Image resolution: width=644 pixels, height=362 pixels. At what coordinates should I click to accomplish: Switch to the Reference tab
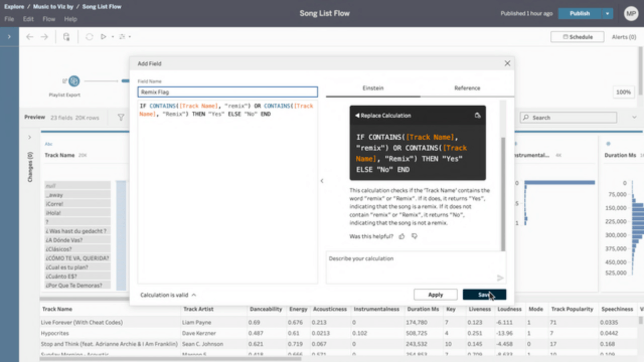point(467,87)
